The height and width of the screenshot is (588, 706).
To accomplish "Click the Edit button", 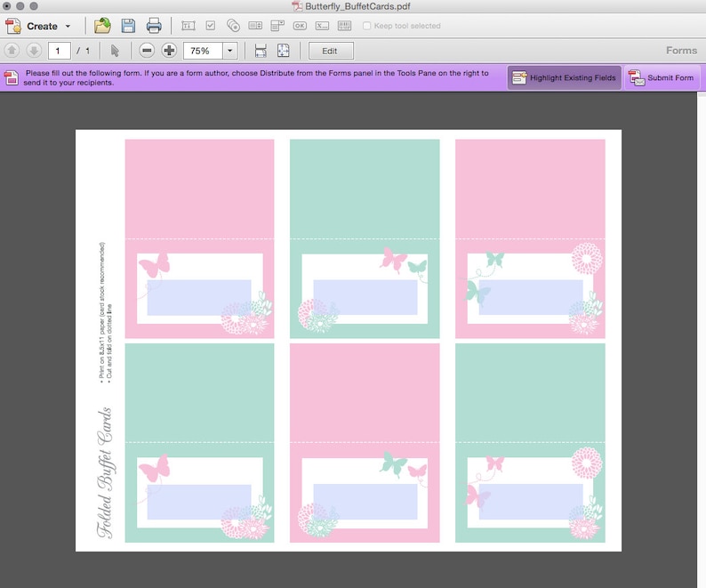I will coord(331,51).
